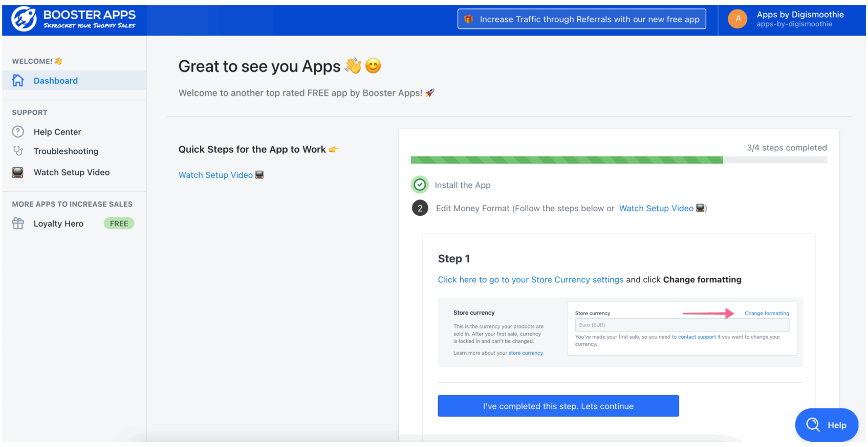This screenshot has width=868, height=447.
Task: Click the gift icon in the referrals banner
Action: 468,19
